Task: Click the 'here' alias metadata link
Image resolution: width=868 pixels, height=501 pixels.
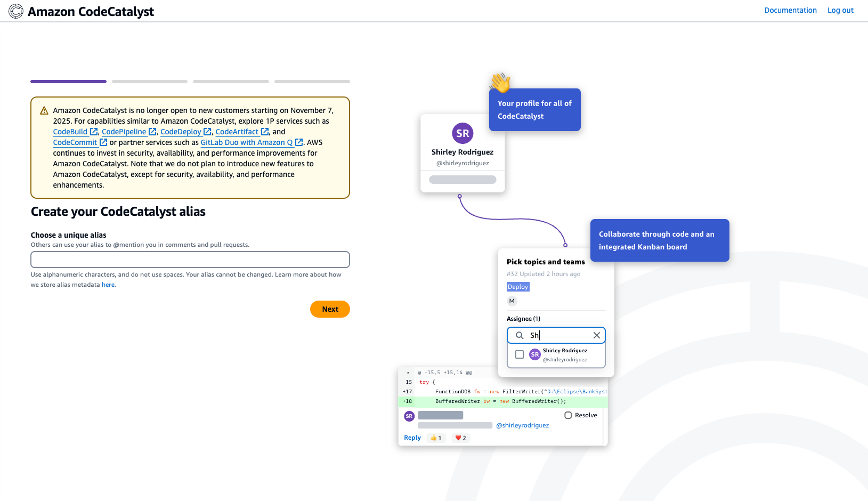Action: pyautogui.click(x=108, y=285)
